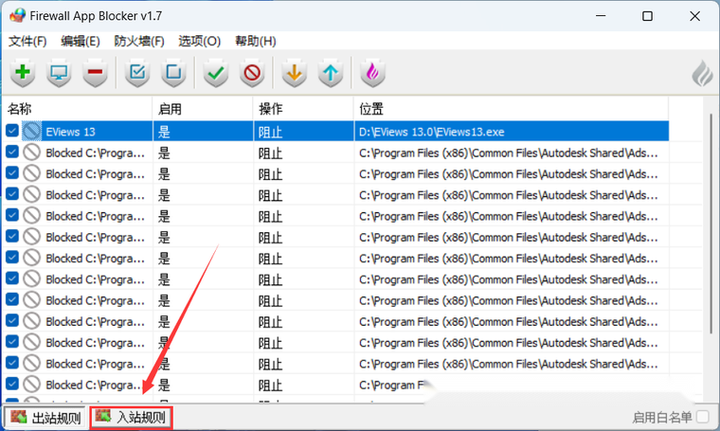
Task: Switch to the 入站规则 tab
Action: click(131, 417)
